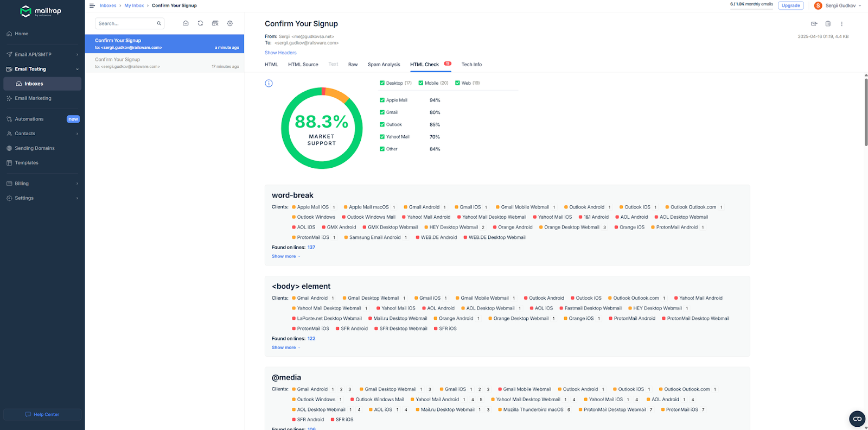Viewport: 868px width, 430px height.
Task: Delete this email with trash icon
Action: (x=828, y=24)
